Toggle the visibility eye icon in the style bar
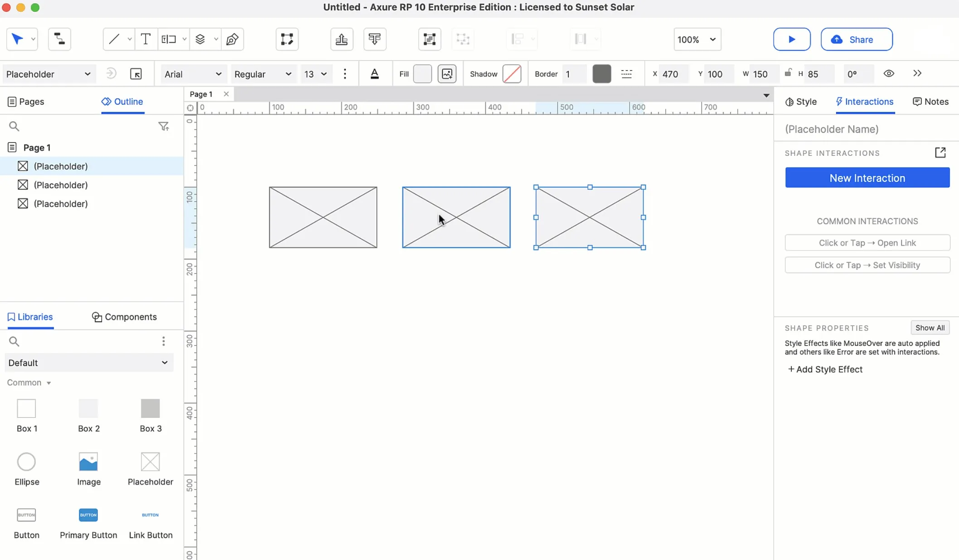The height and width of the screenshot is (560, 959). point(889,73)
